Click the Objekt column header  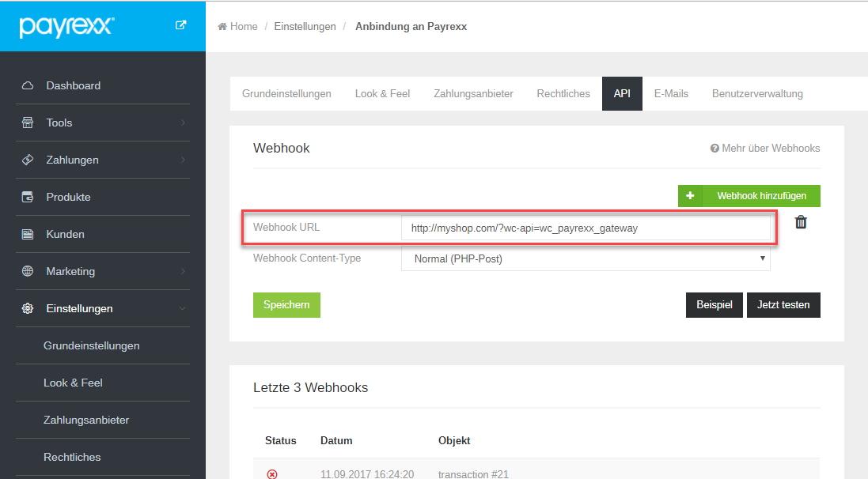coord(454,440)
